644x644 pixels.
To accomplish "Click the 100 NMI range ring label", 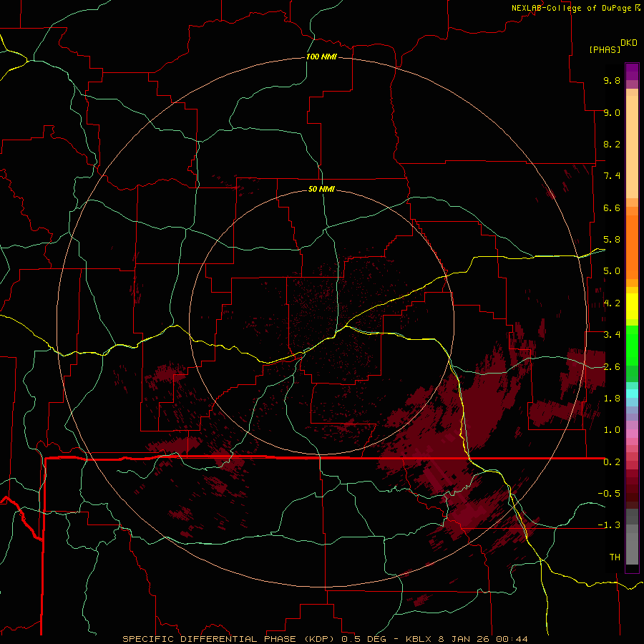I will coord(321,57).
